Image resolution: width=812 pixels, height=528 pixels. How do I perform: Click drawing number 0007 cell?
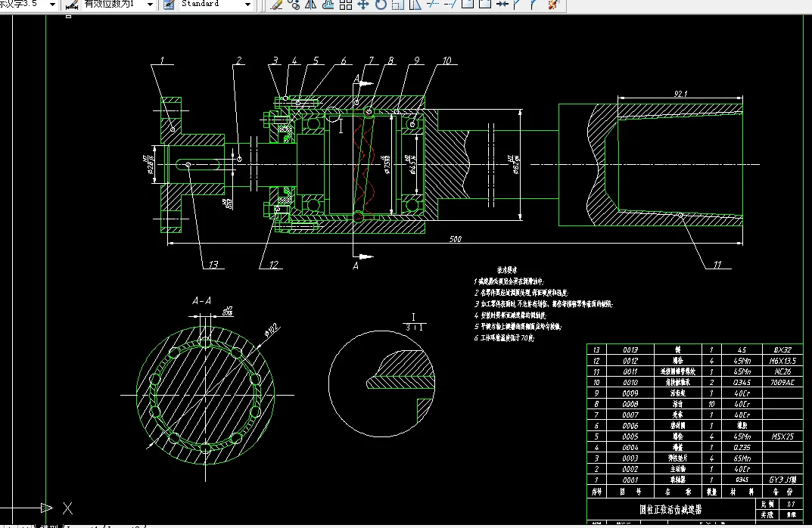630,415
